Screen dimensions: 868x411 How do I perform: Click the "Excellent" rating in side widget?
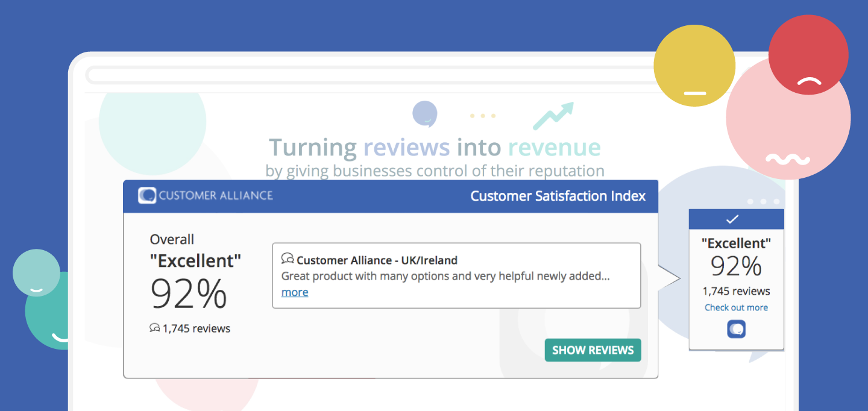pyautogui.click(x=736, y=243)
